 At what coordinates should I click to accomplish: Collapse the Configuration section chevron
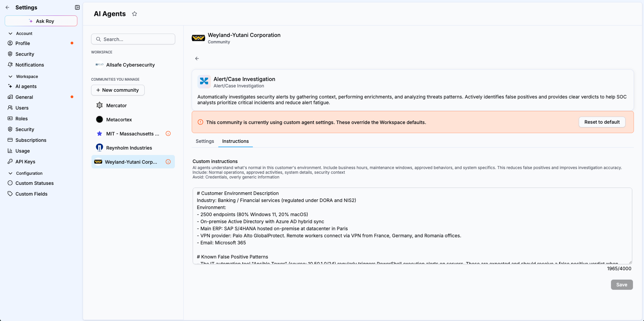tap(10, 173)
